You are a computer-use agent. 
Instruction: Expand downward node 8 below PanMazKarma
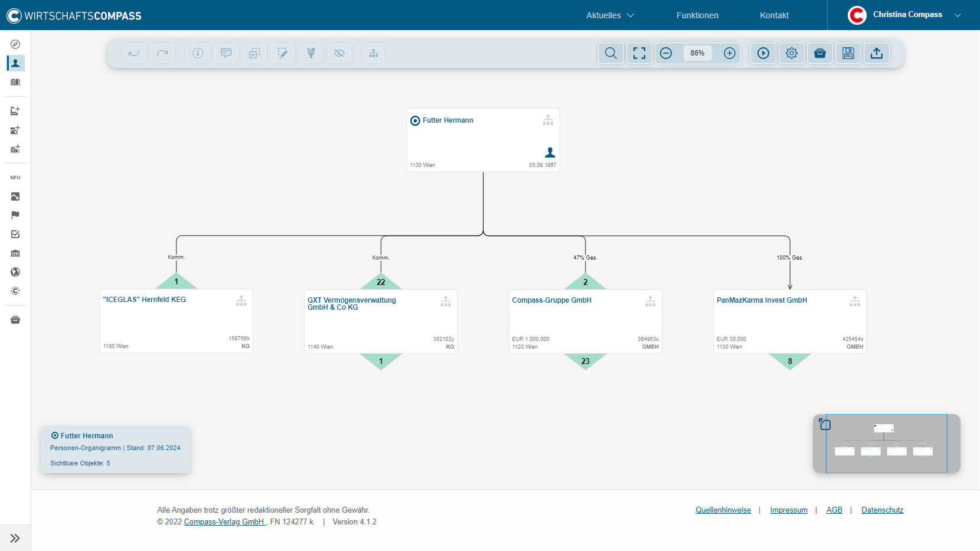790,360
